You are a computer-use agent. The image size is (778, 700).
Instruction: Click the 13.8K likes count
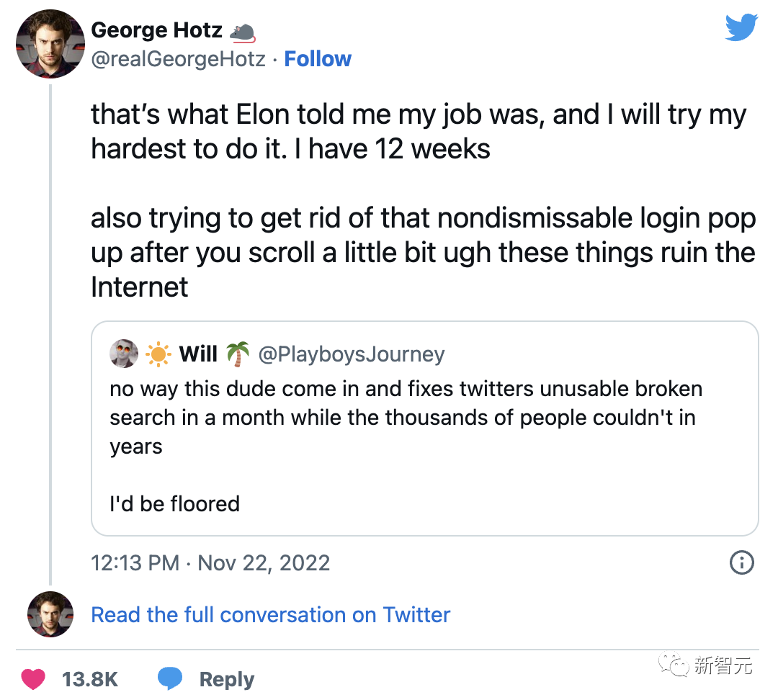[x=90, y=679]
